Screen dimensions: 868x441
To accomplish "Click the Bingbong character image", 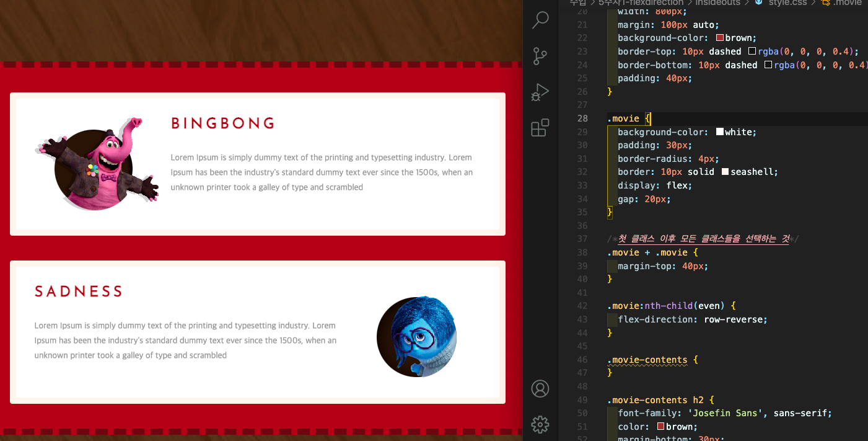I will [x=97, y=164].
